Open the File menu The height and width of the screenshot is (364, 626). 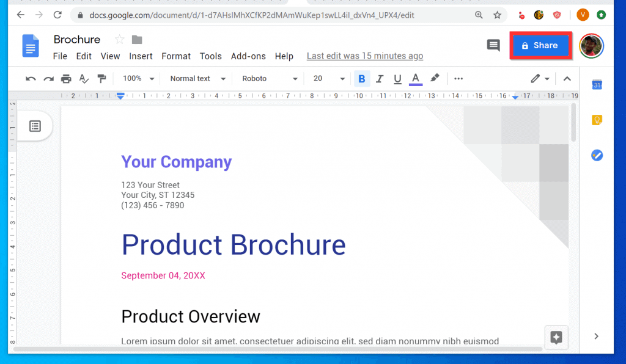pos(60,56)
